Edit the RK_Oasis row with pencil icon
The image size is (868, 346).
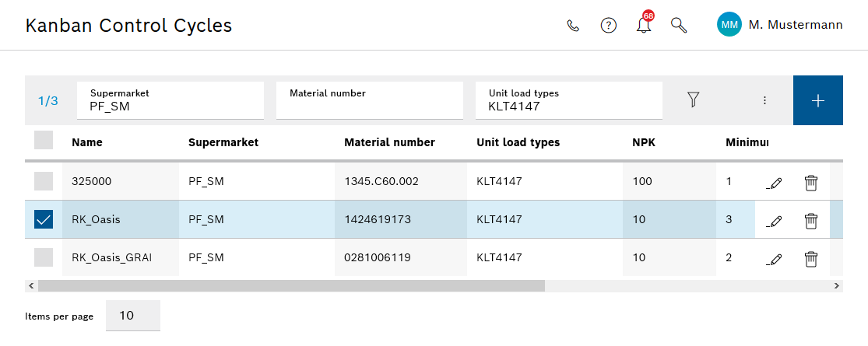(x=775, y=221)
